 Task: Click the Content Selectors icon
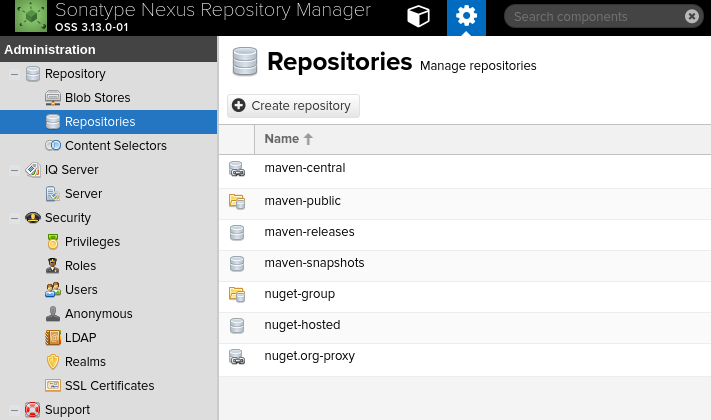(53, 146)
